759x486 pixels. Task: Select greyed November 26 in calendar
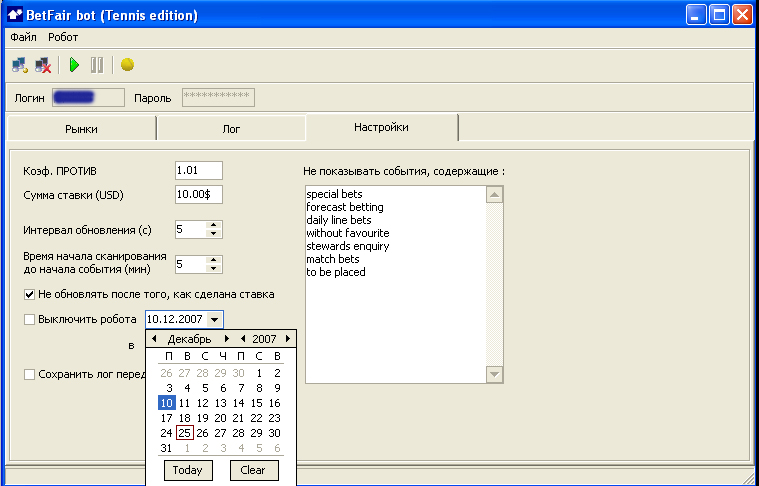point(166,373)
